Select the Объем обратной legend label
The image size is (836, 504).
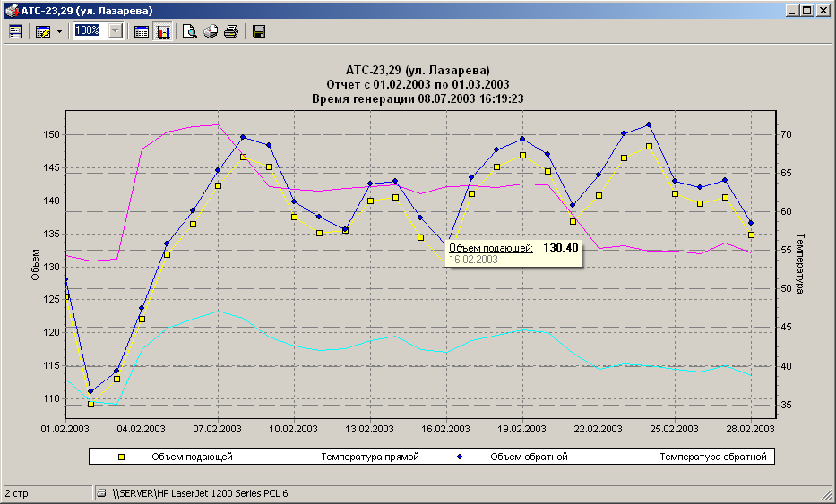[x=529, y=457]
